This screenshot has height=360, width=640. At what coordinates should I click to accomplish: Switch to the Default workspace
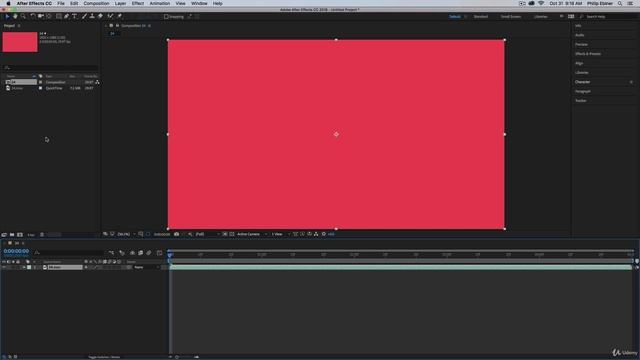coord(455,17)
